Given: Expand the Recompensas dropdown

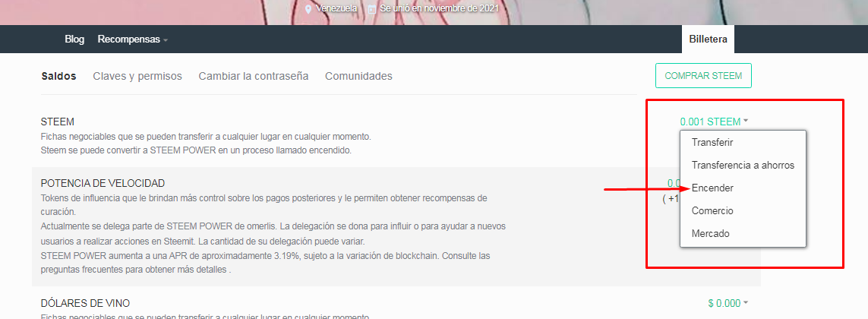Looking at the screenshot, I should tap(133, 39).
